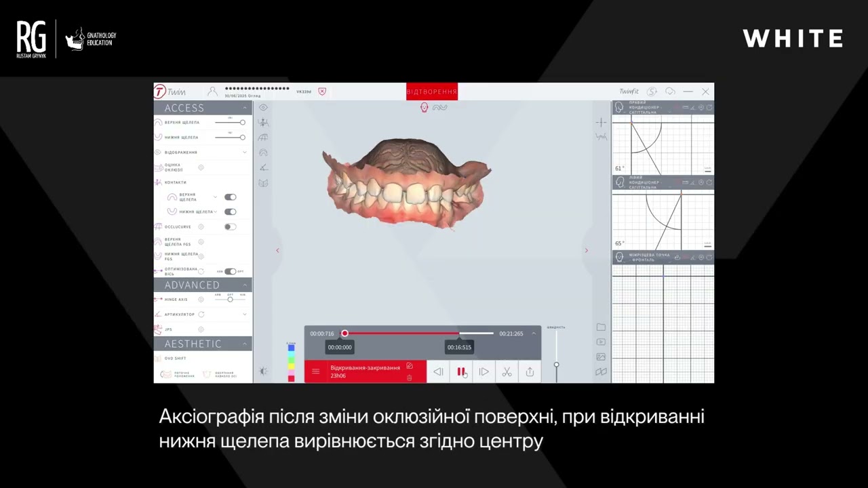
Task: Refresh the Артикулятор entry
Action: click(201, 314)
